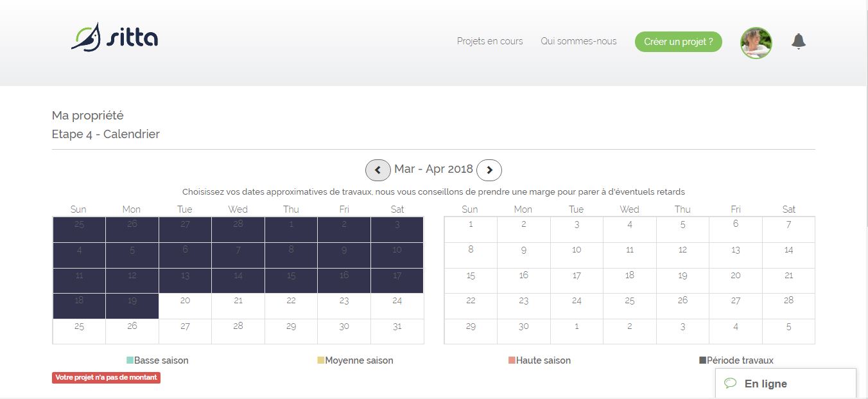Click the Période travaux color swatch
868x399 pixels.
(x=703, y=360)
